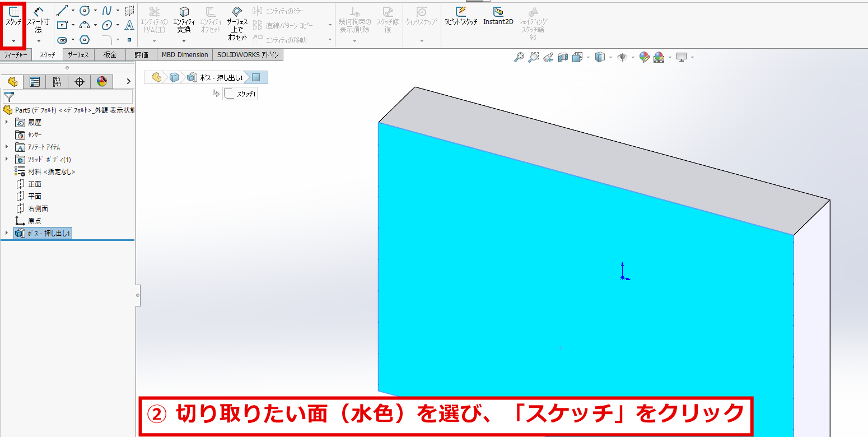The width and height of the screenshot is (868, 437).
Task: Open the Smart Dimension dropdown arrow
Action: tap(39, 41)
